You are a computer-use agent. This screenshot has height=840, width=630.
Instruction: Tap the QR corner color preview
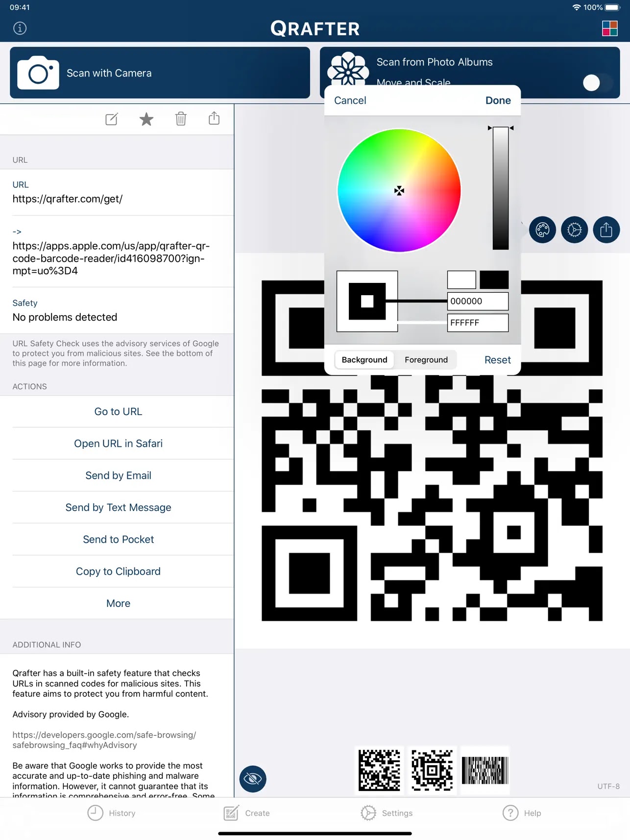point(367,301)
